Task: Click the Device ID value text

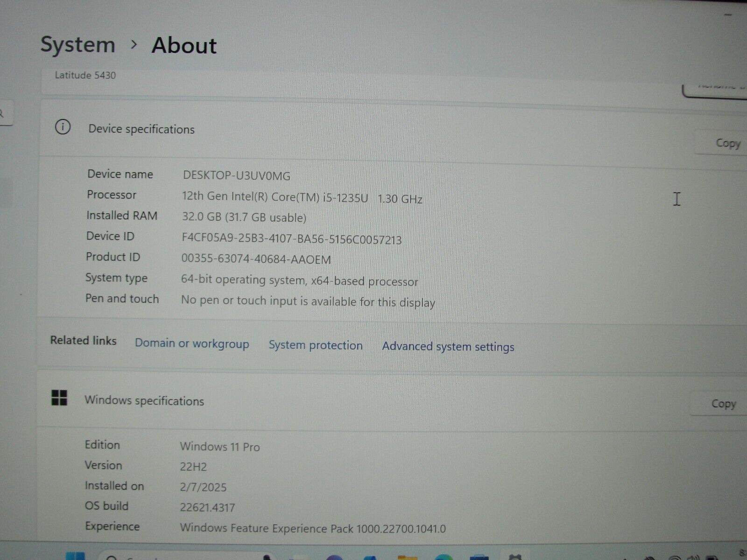Action: tap(291, 239)
